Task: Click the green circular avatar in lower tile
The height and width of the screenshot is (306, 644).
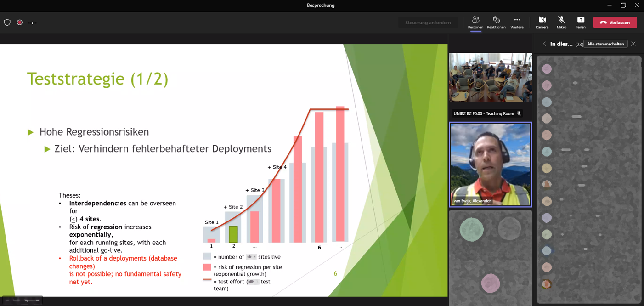Action: (x=472, y=229)
